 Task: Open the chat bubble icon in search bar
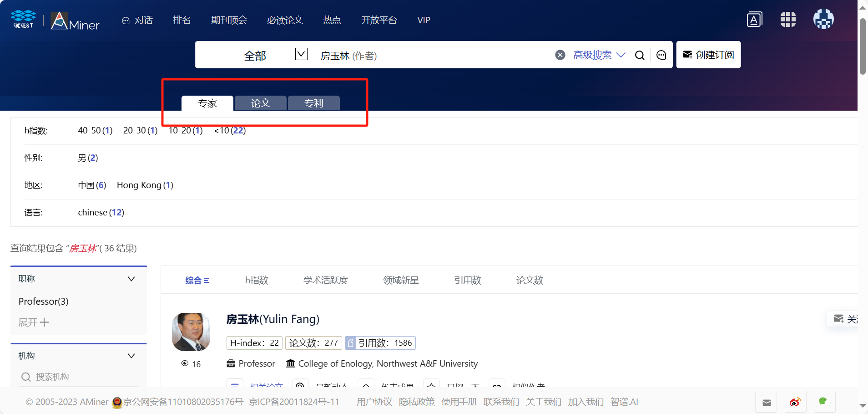coord(661,55)
